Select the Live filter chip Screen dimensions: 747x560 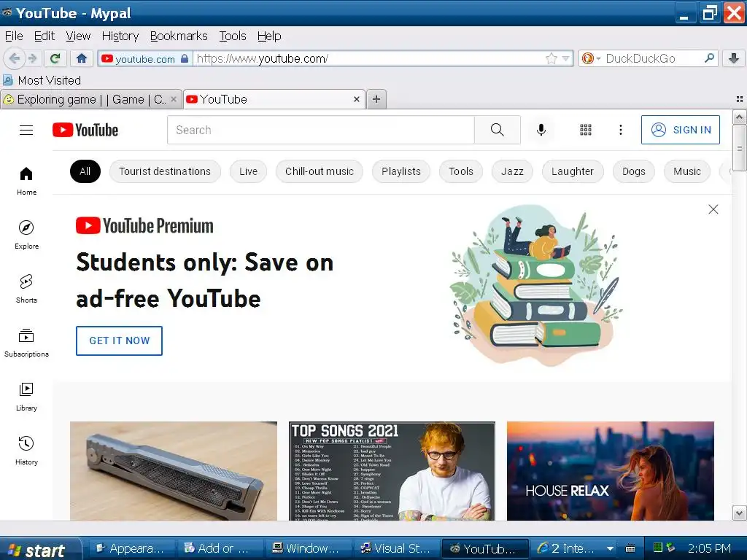coord(248,171)
